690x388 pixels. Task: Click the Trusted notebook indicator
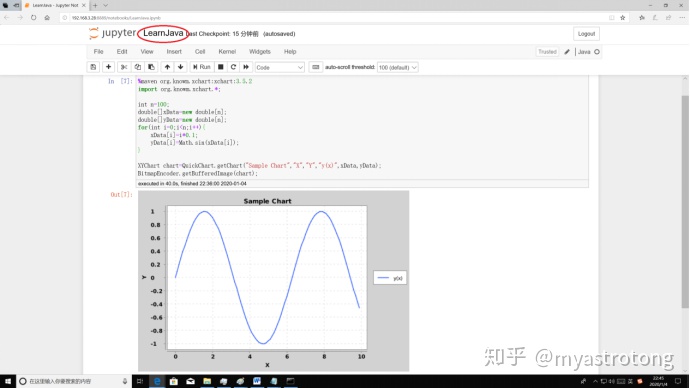coord(547,52)
